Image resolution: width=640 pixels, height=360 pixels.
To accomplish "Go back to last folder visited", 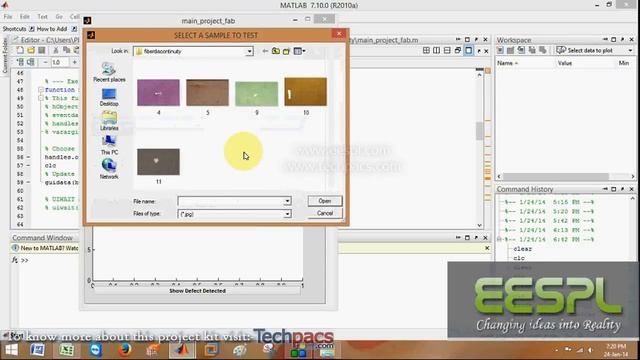I will pyautogui.click(x=265, y=51).
